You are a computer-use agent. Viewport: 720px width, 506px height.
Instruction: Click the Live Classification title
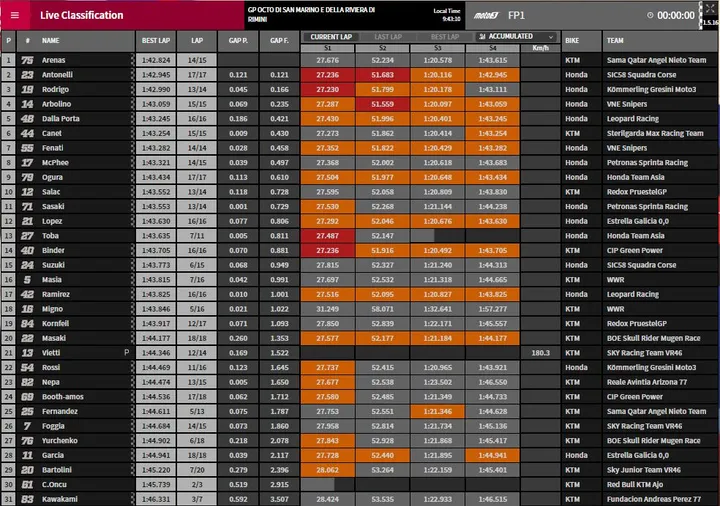point(82,15)
